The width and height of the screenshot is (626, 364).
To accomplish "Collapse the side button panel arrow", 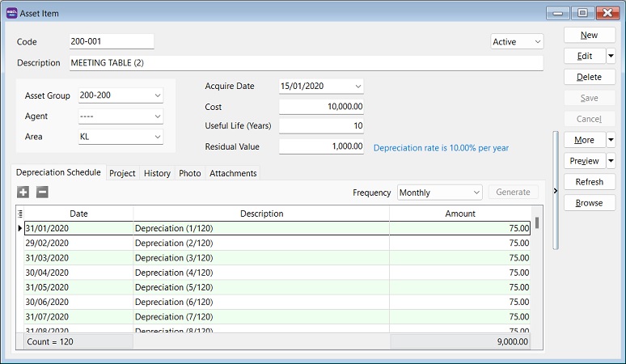I will 556,190.
